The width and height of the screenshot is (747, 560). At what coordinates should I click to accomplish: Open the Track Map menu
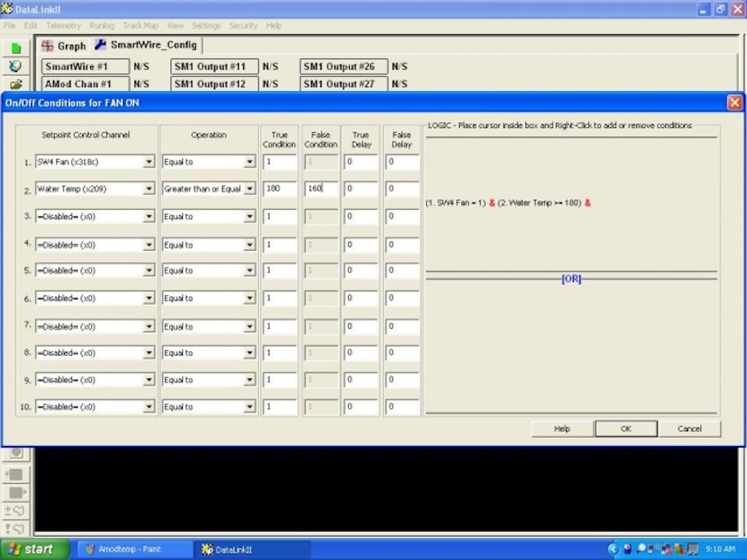(141, 26)
